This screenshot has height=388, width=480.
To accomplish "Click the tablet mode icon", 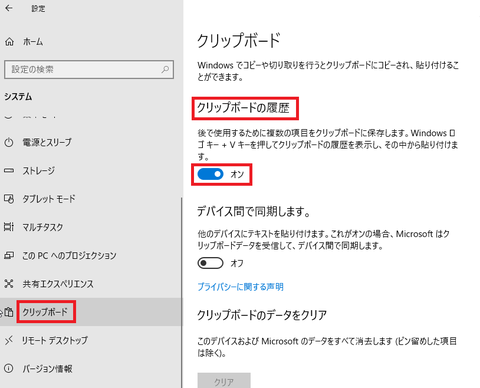I will tap(9, 199).
